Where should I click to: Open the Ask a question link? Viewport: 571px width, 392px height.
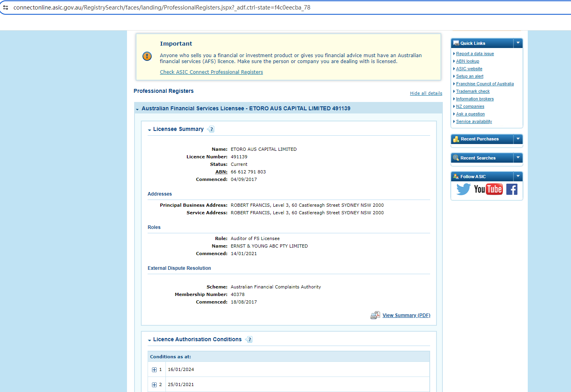(470, 114)
